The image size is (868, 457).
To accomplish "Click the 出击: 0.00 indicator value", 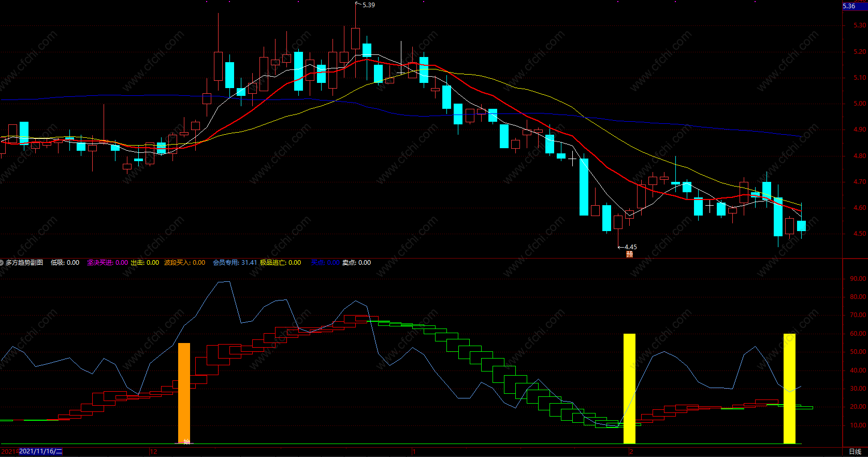I will [x=144, y=263].
